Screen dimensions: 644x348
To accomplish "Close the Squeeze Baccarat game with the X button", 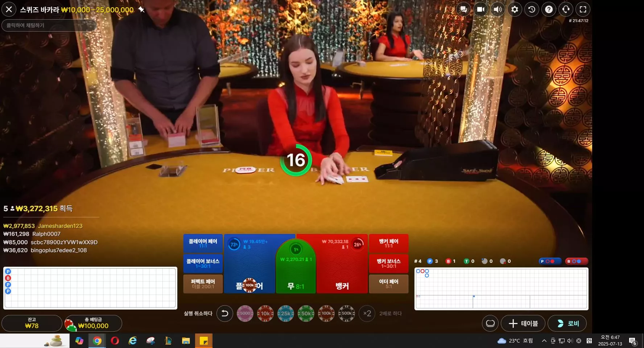I will point(9,9).
